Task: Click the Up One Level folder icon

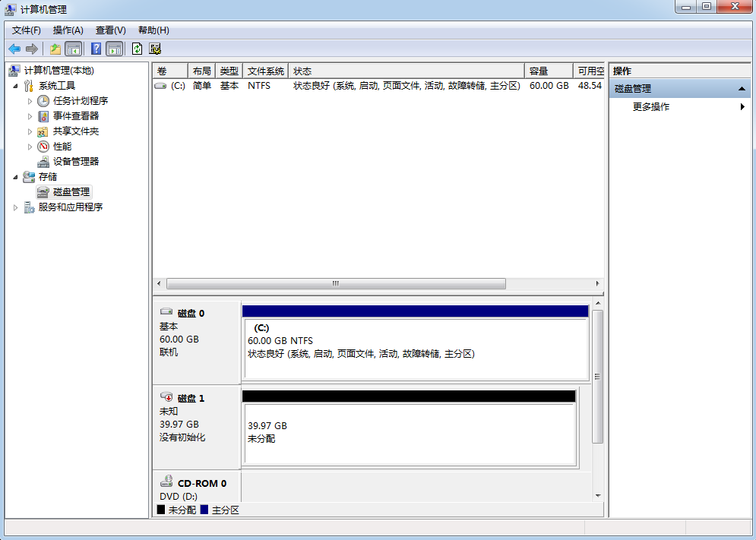Action: [55, 49]
